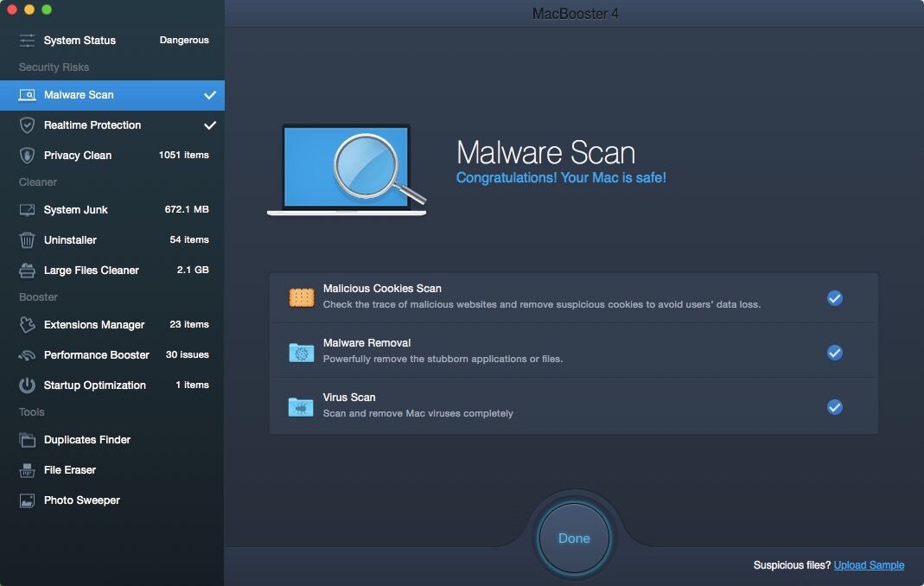
Task: Click the 30 issues count
Action: (x=187, y=354)
